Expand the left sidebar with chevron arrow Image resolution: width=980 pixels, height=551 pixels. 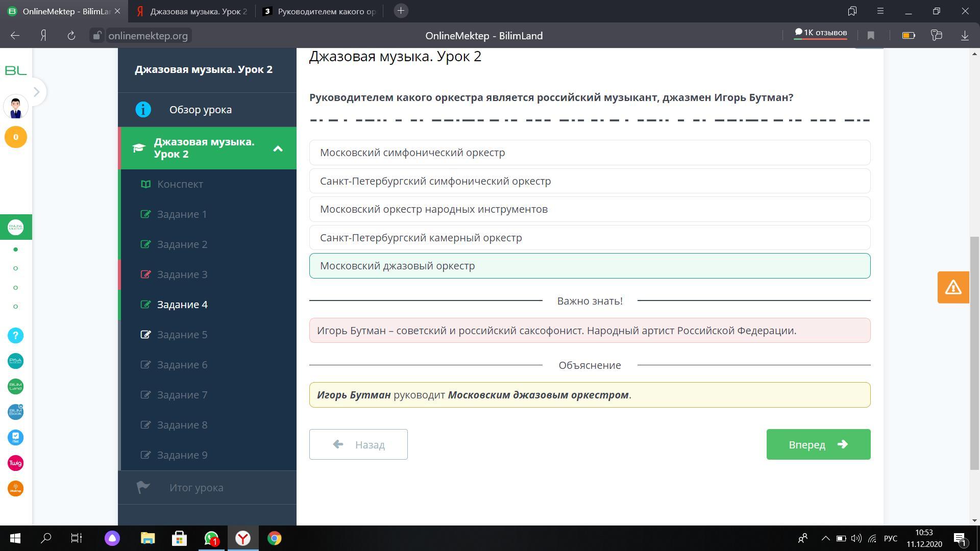[x=36, y=92]
